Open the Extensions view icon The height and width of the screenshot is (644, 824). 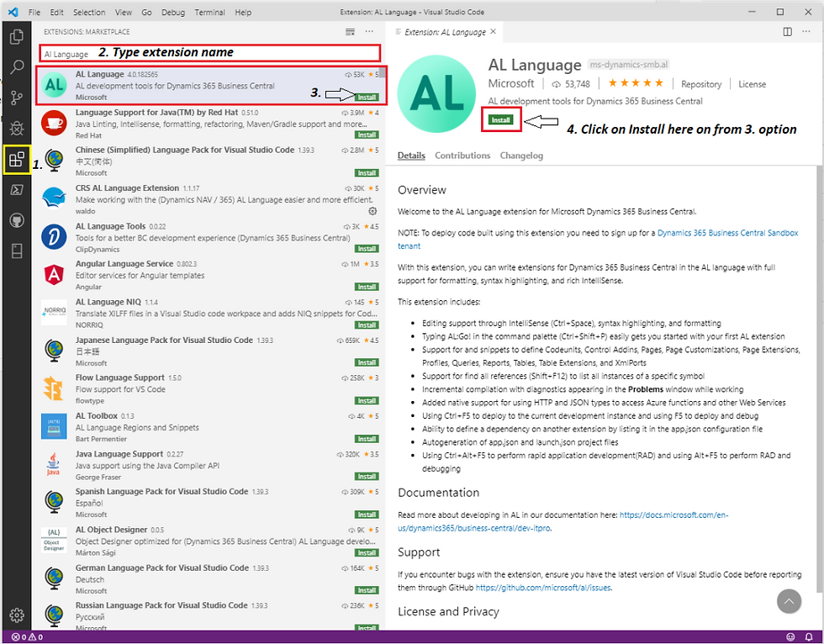point(17,159)
